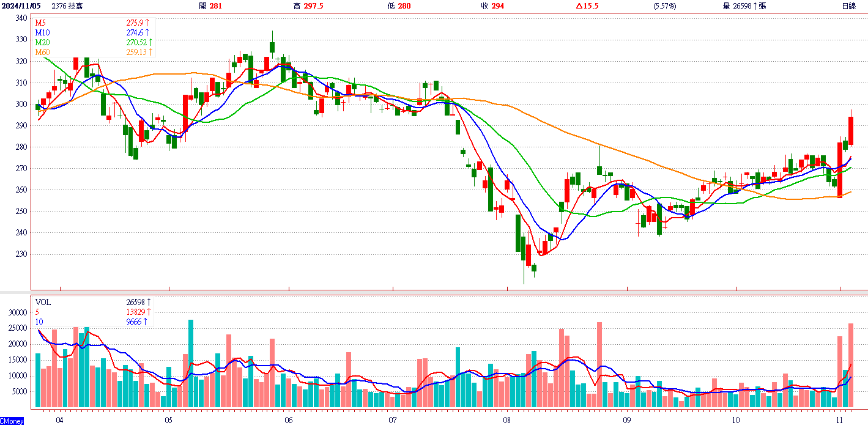Screen dimensions: 868x431
Task: Click the 270 price axis label
Action: click(21, 168)
